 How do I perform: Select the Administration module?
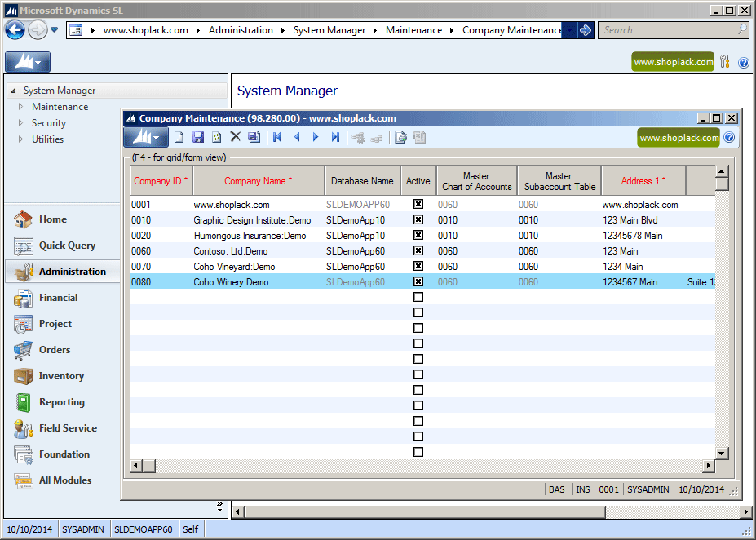pyautogui.click(x=63, y=272)
